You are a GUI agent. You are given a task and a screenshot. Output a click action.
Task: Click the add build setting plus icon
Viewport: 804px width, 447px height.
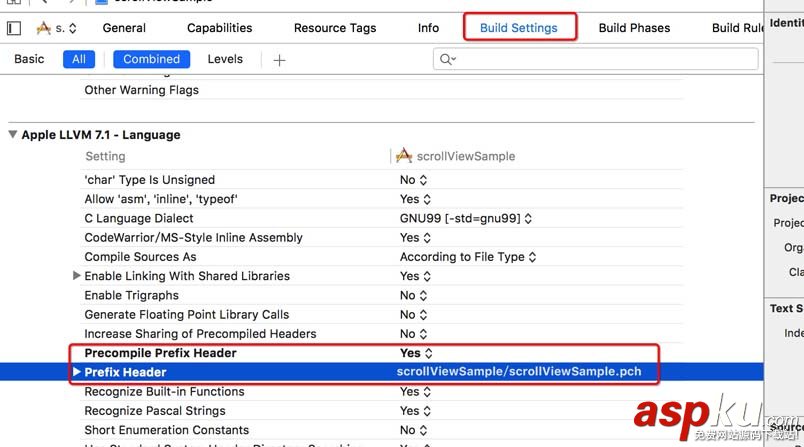pos(279,60)
